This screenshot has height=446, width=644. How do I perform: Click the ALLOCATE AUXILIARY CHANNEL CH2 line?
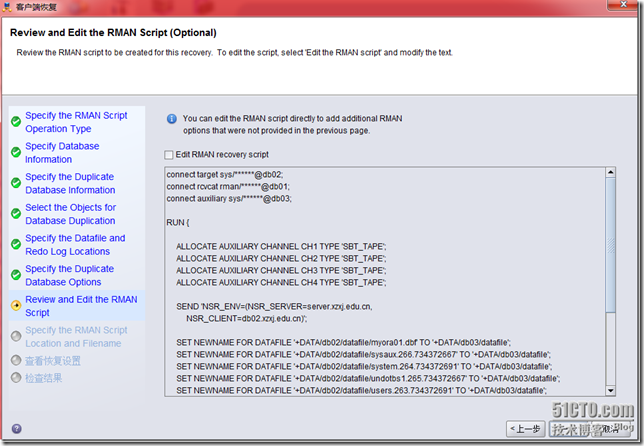(281, 258)
